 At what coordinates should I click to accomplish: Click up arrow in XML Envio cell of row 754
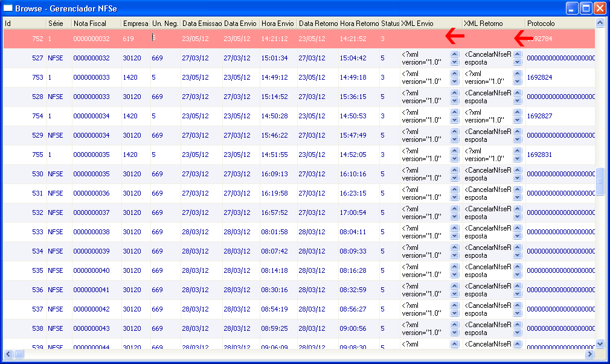[454, 112]
